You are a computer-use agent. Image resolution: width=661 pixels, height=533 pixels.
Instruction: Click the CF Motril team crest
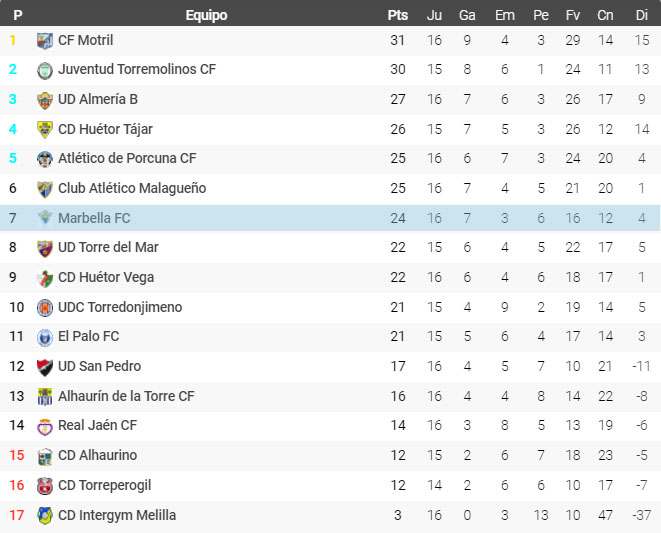pos(45,41)
